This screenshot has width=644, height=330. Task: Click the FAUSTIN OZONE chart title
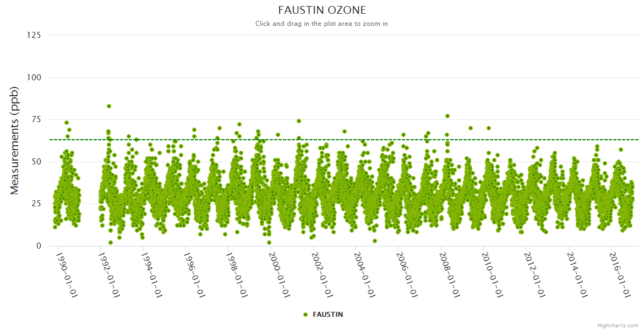[x=322, y=10]
